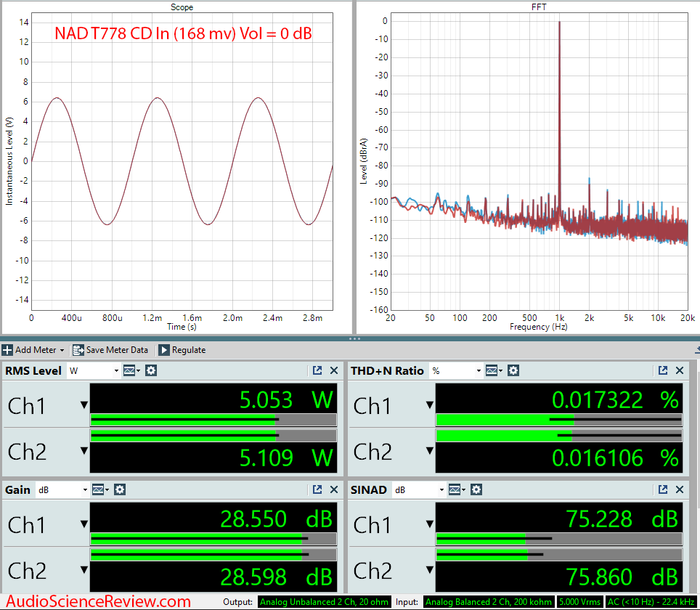700x610 pixels.
Task: Click the 5.000 Vrms status field
Action: click(579, 602)
